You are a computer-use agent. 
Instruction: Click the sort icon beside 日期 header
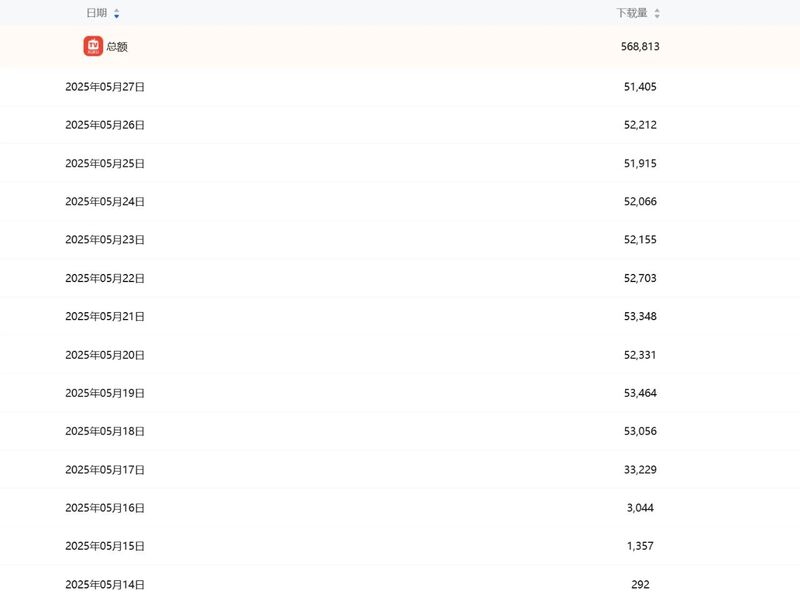click(117, 14)
